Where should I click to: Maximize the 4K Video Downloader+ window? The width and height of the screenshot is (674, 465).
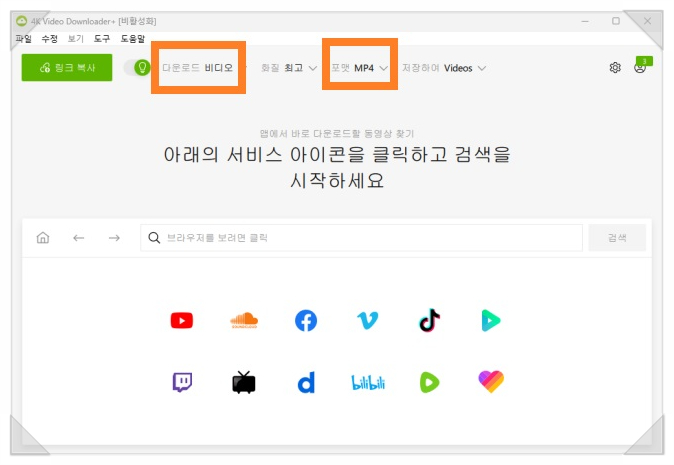pyautogui.click(x=616, y=21)
